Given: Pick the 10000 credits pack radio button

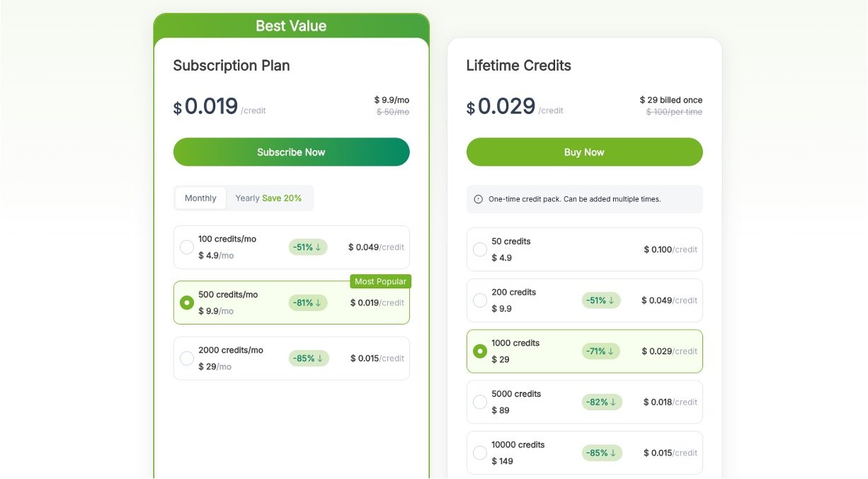Looking at the screenshot, I should pyautogui.click(x=480, y=453).
